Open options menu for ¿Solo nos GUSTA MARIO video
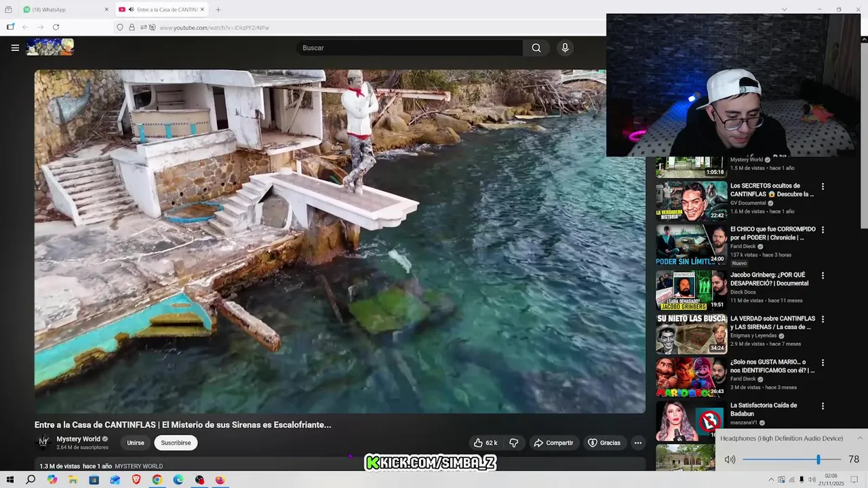 point(823,363)
